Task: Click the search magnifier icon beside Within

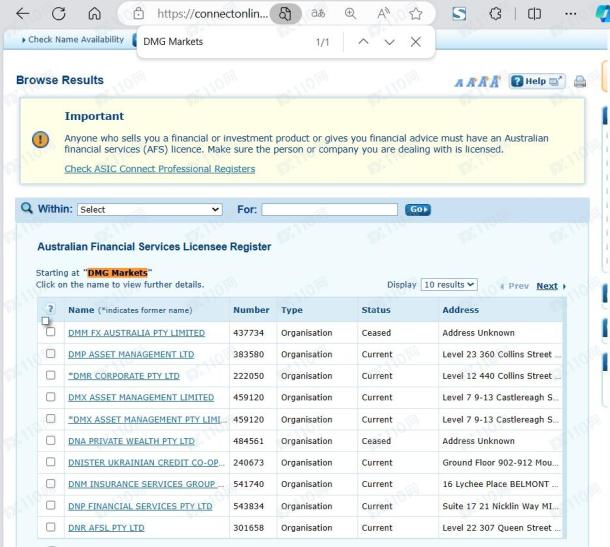Action: [26, 208]
